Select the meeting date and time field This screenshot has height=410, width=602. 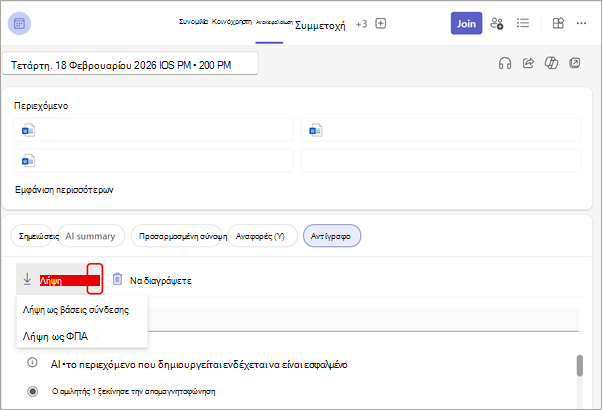(131, 64)
